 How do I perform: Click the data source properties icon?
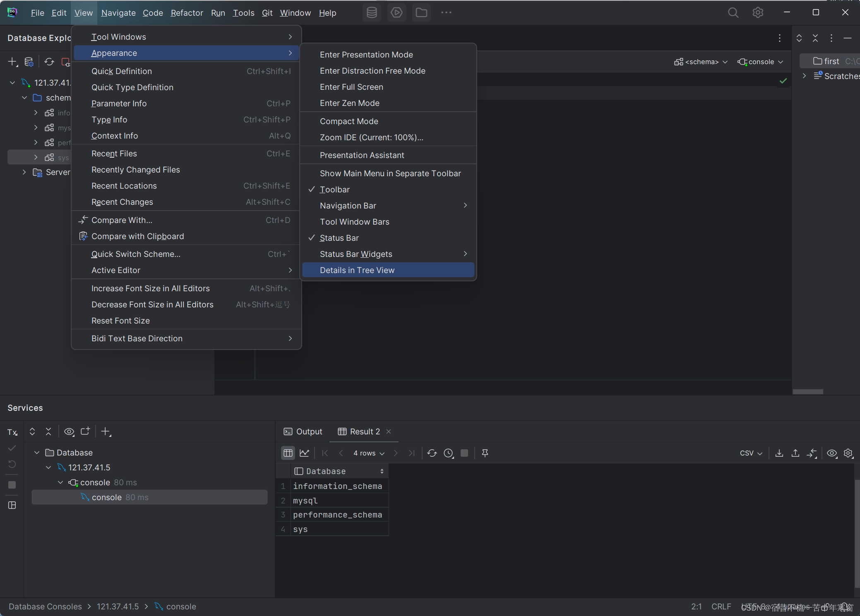pyautogui.click(x=29, y=62)
